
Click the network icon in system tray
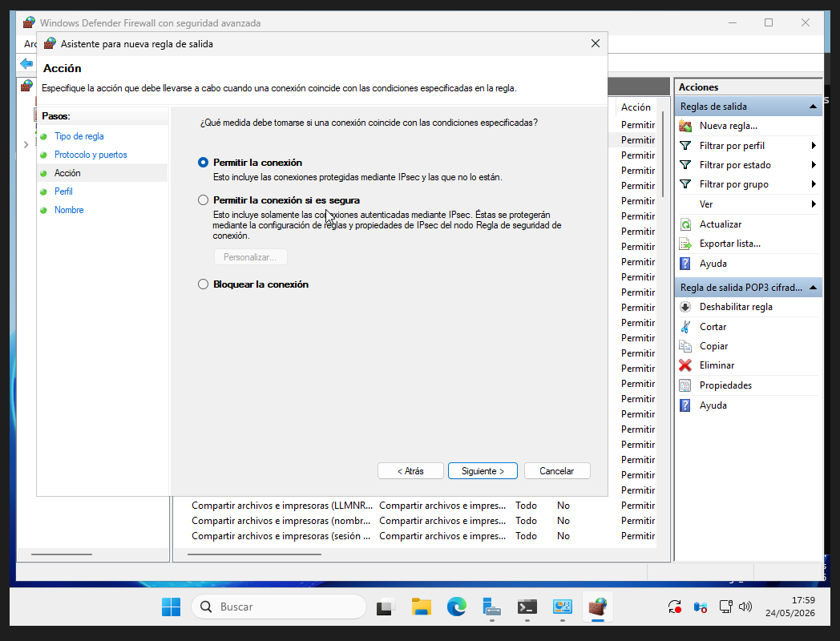pos(726,607)
